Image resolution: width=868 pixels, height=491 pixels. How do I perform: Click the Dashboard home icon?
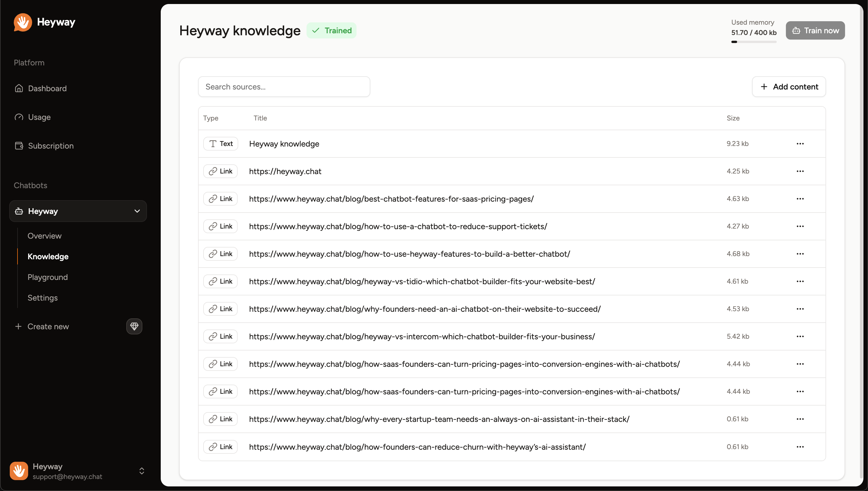point(19,88)
